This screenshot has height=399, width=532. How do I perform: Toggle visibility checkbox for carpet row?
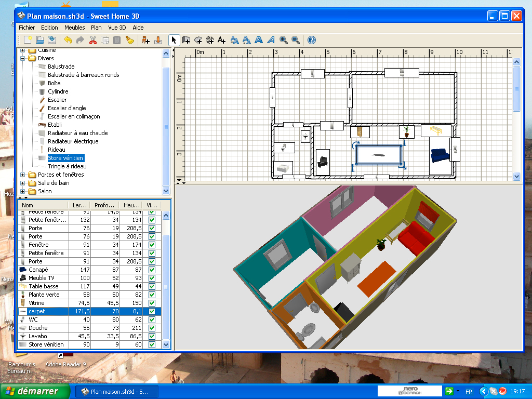pos(152,312)
